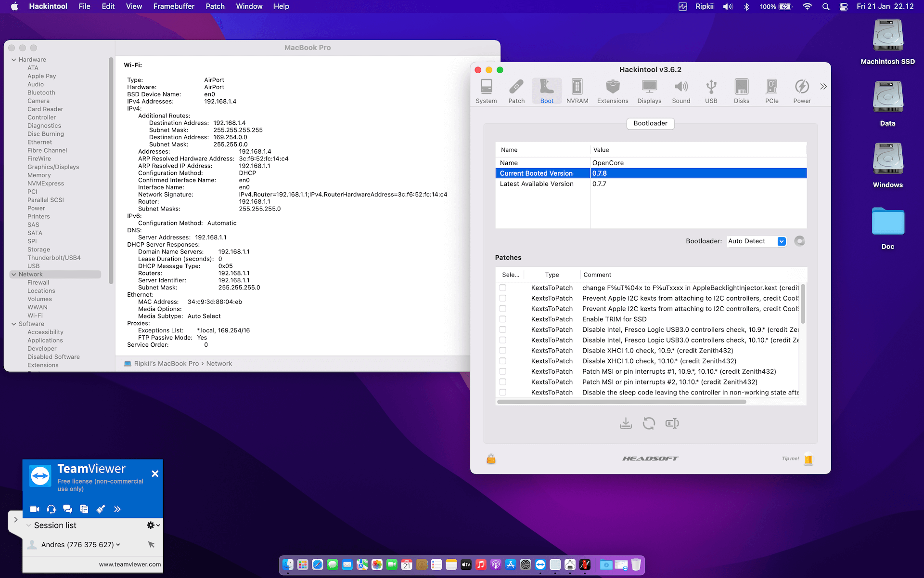Click the bootloader reload circle button
Viewport: 924px width, 578px height.
pyautogui.click(x=799, y=241)
